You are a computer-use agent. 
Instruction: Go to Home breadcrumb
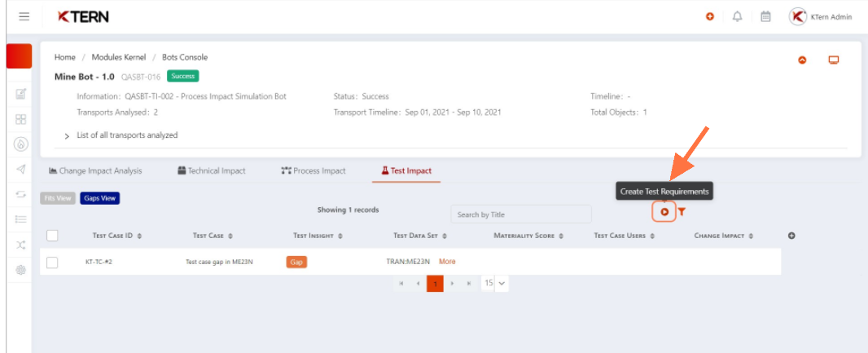pyautogui.click(x=65, y=57)
